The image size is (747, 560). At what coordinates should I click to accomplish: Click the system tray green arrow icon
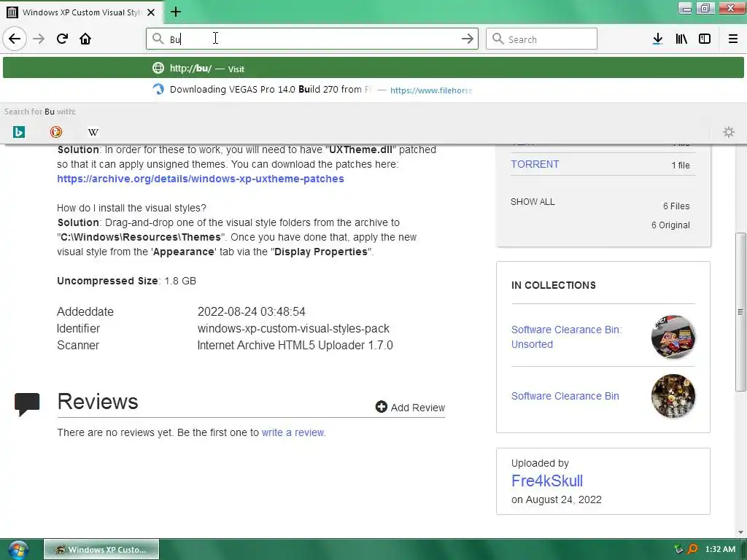[x=678, y=549]
